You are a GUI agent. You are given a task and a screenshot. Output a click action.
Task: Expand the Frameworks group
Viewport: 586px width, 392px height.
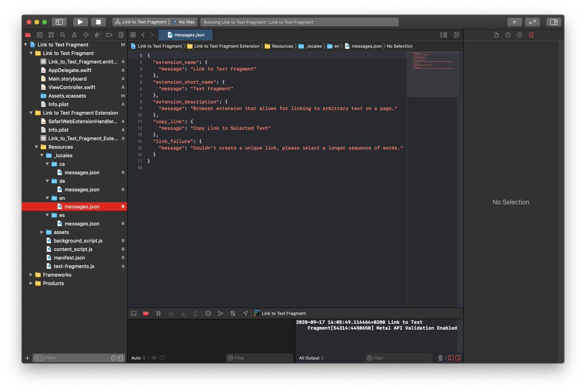tap(31, 275)
